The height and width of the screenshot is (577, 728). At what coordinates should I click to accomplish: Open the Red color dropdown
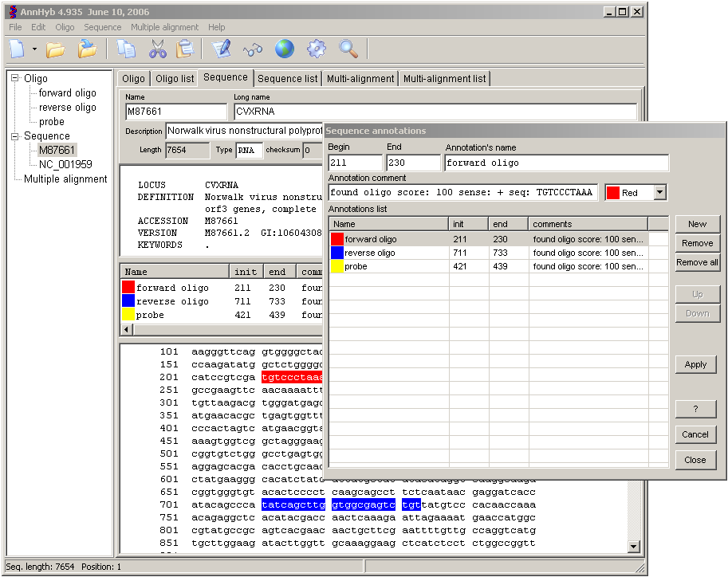(x=659, y=193)
